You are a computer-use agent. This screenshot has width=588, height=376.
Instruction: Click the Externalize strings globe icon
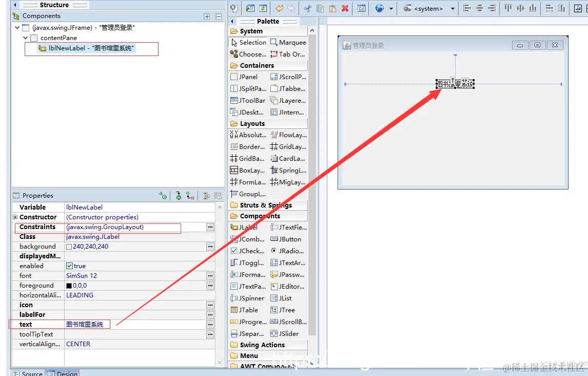point(380,8)
